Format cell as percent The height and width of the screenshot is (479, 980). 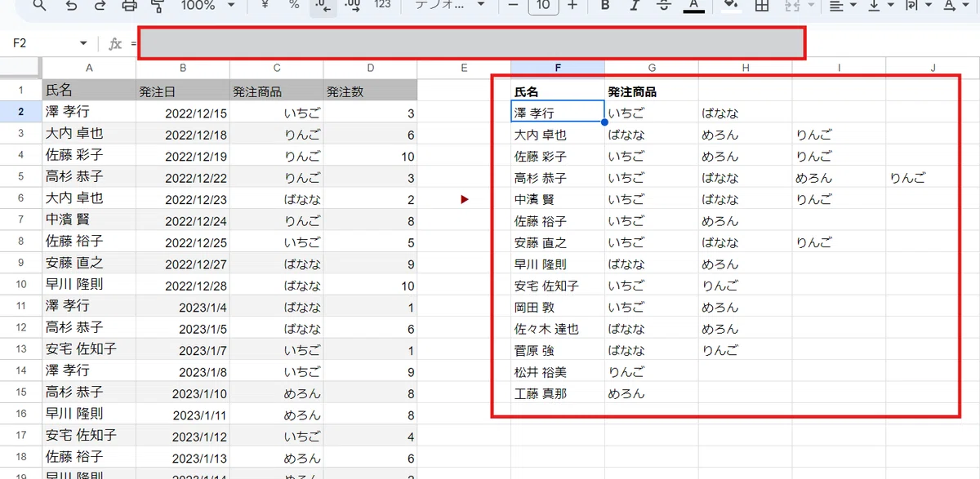[294, 5]
